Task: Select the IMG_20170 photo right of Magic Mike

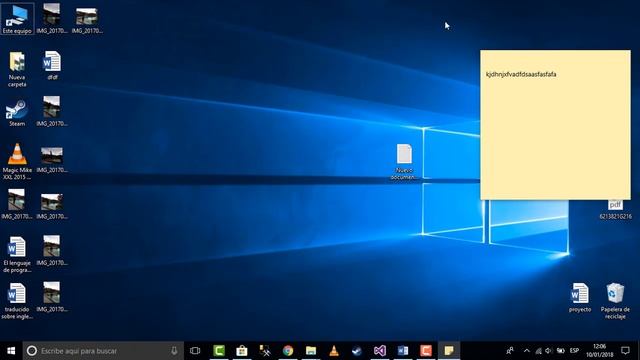Action: 52,160
